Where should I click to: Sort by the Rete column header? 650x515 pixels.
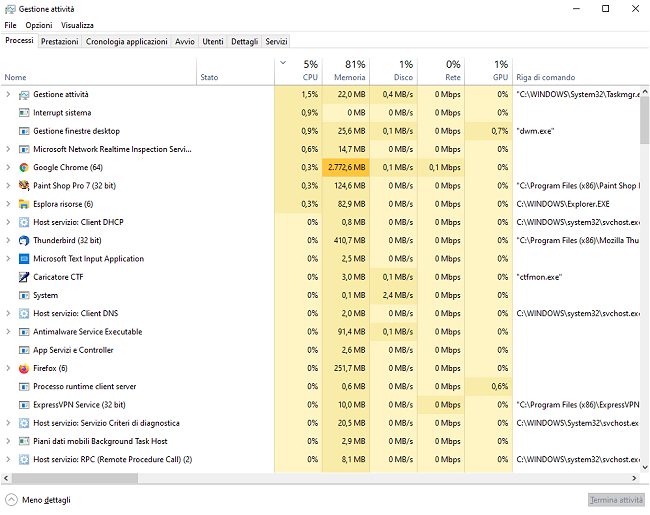[x=441, y=71]
